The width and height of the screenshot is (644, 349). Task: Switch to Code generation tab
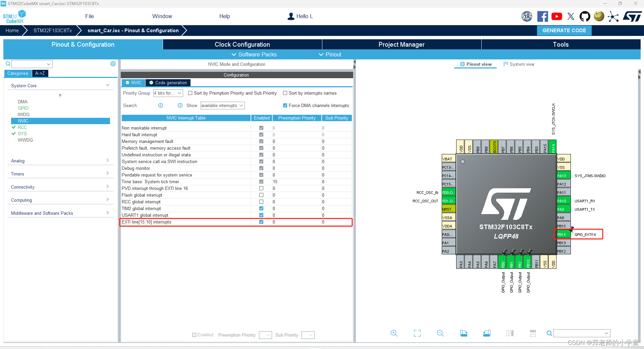tap(168, 83)
